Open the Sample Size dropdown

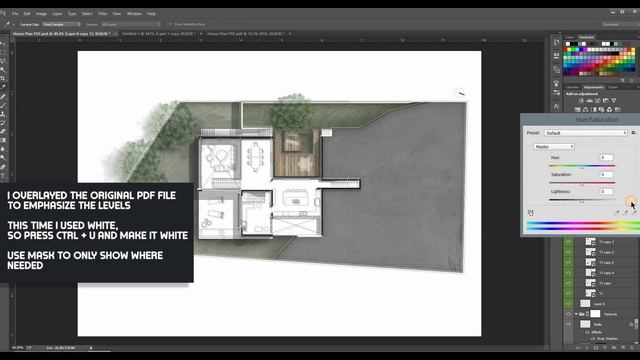(61, 24)
